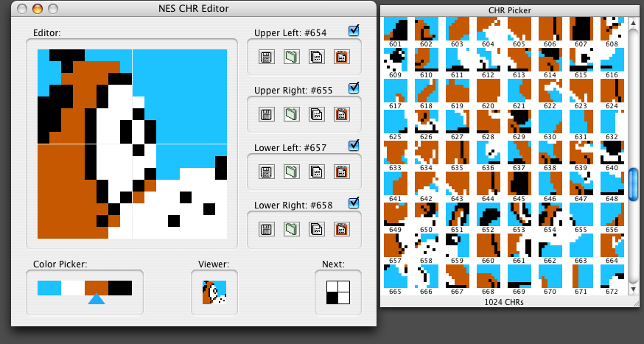Click the Copy icon for Upper Left tile
Screen dimensions: 644x344
[x=316, y=57]
